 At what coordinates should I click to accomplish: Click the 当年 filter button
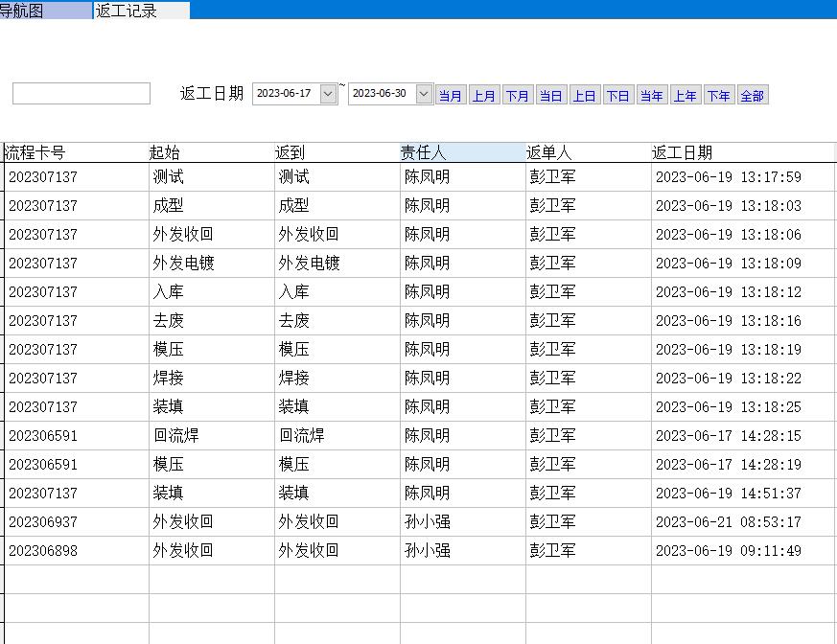tap(652, 96)
